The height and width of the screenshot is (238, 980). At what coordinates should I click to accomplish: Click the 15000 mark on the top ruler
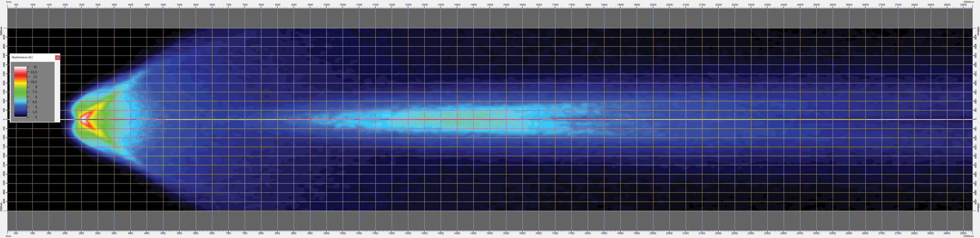click(x=490, y=5)
